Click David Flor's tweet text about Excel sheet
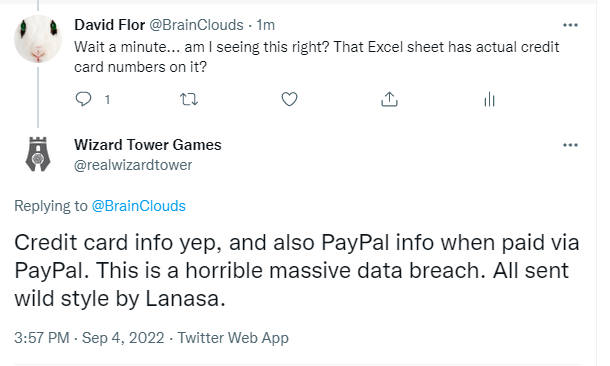The width and height of the screenshot is (610, 366). click(x=317, y=57)
